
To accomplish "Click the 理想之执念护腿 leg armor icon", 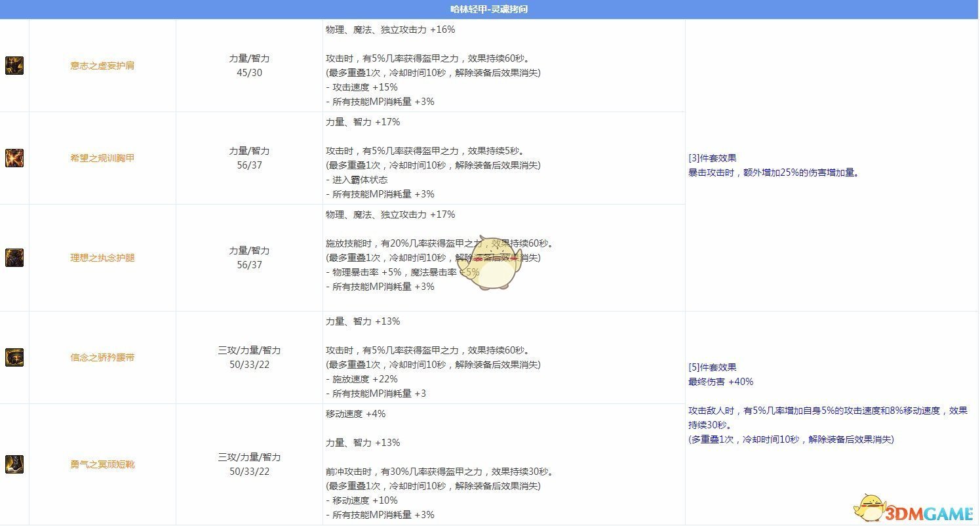I will point(14,257).
